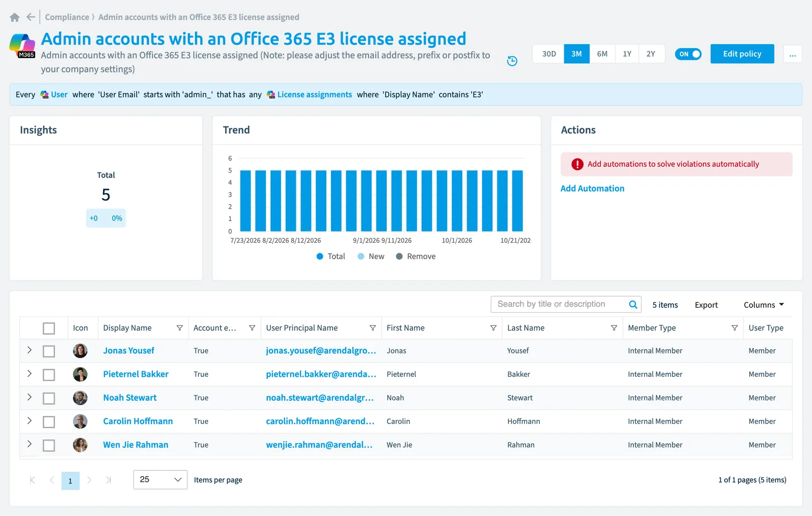812x516 pixels.
Task: Click the M365 Copilot logo icon
Action: (x=22, y=46)
